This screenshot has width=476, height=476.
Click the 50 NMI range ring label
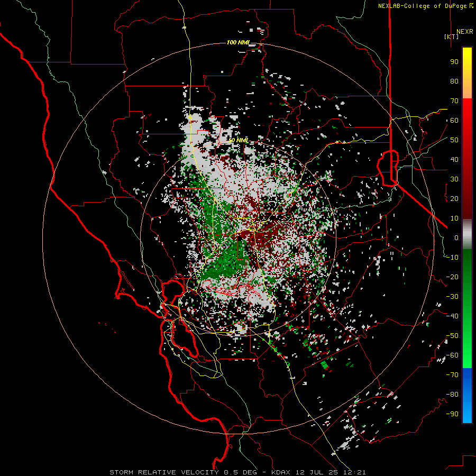239,140
